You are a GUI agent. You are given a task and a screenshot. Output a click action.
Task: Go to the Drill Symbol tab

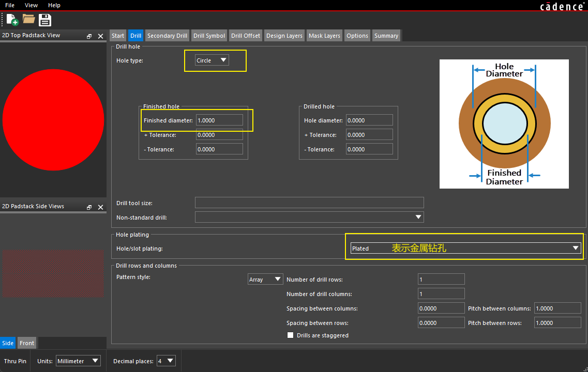click(x=209, y=36)
